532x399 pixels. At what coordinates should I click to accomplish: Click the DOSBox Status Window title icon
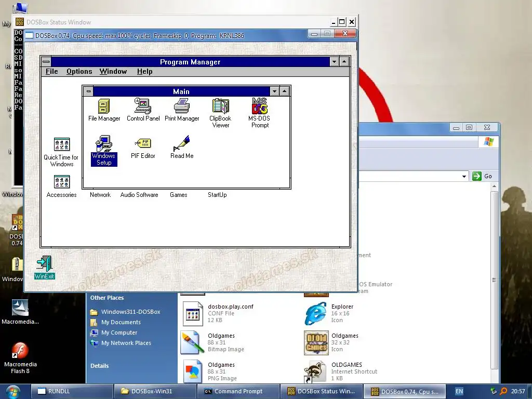(19, 22)
